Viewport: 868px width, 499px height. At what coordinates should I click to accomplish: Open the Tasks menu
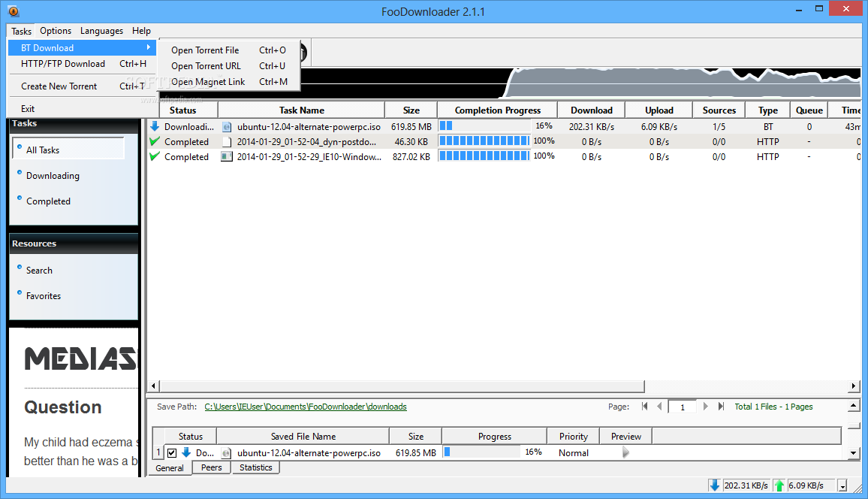coord(22,31)
